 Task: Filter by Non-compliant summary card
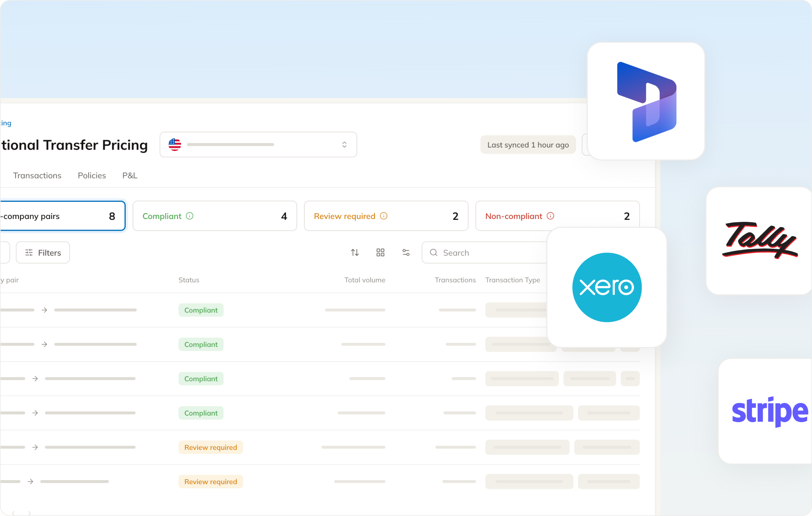pyautogui.click(x=558, y=216)
